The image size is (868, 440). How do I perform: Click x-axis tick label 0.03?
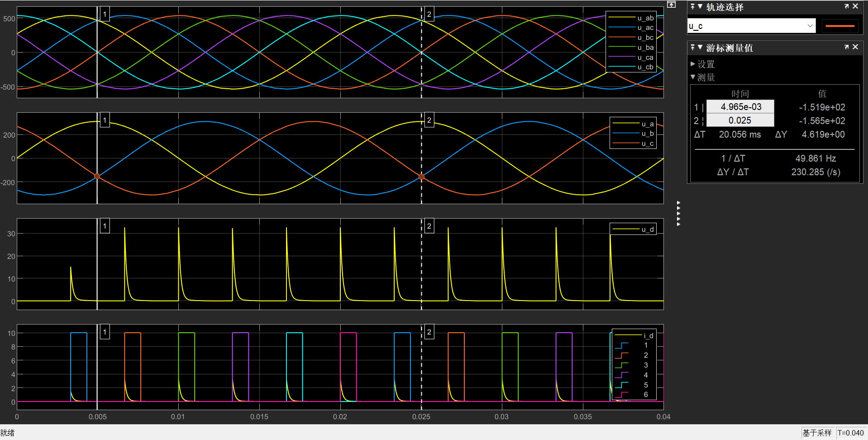pos(501,416)
